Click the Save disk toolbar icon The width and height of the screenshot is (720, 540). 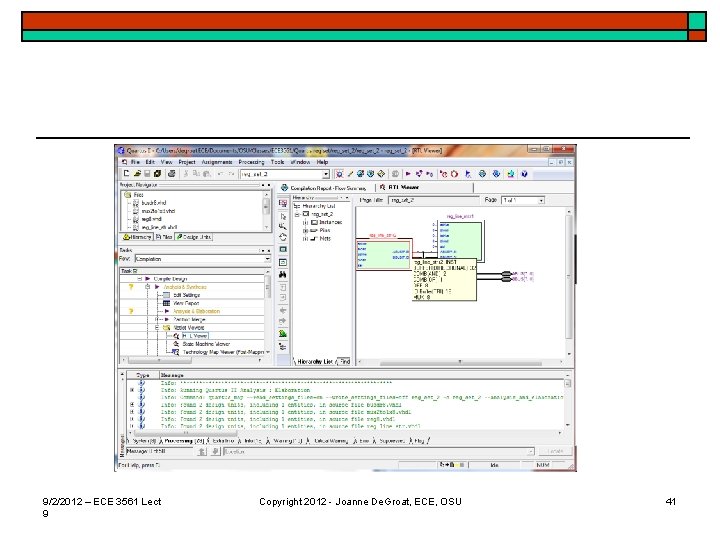(x=147, y=174)
